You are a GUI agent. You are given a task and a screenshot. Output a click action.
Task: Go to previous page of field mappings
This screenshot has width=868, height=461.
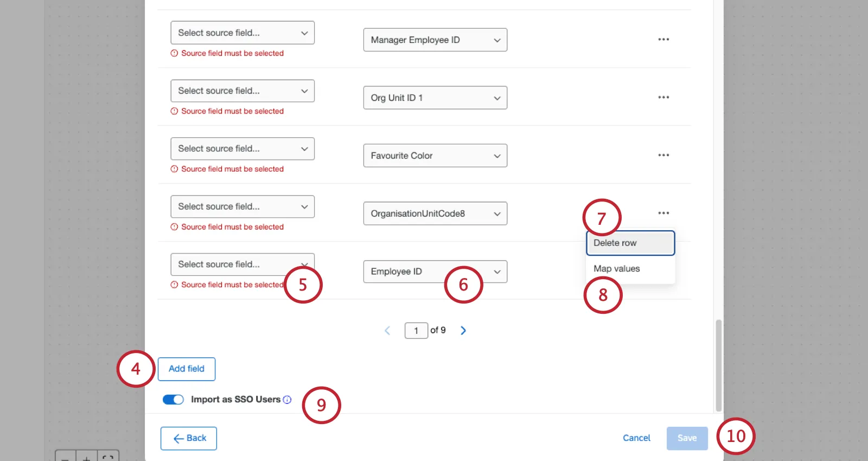[387, 331]
